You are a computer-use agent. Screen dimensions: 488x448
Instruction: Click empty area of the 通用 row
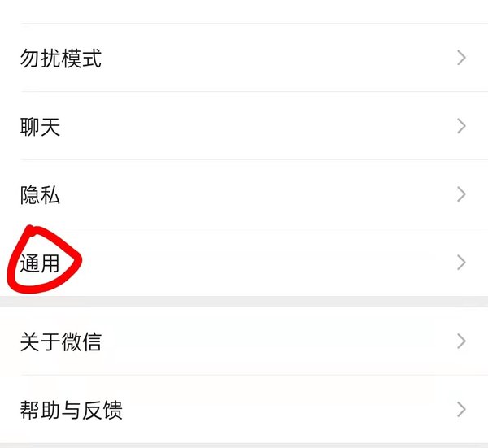click(x=264, y=263)
